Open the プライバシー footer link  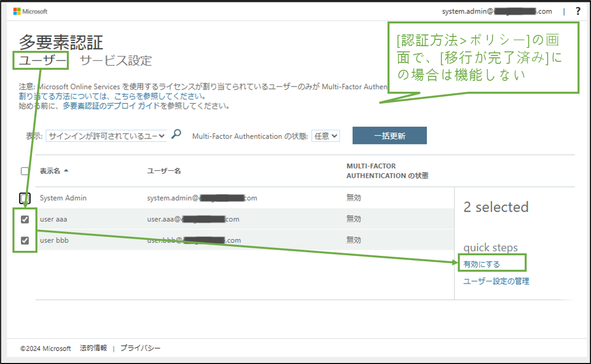tap(140, 348)
